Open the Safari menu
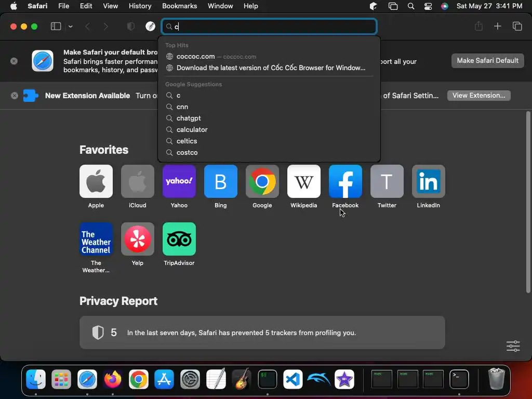Viewport: 532px width, 399px height. pos(37,6)
